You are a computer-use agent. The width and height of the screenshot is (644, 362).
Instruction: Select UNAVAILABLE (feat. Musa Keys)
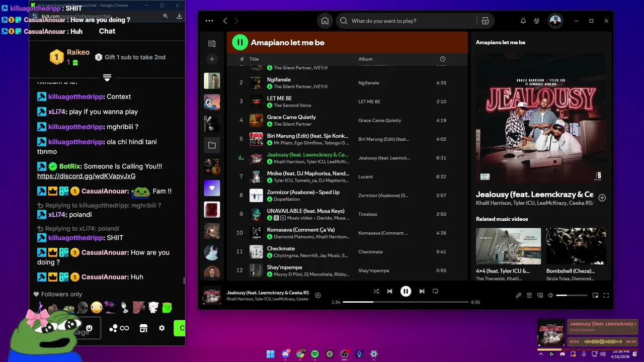pyautogui.click(x=347, y=214)
